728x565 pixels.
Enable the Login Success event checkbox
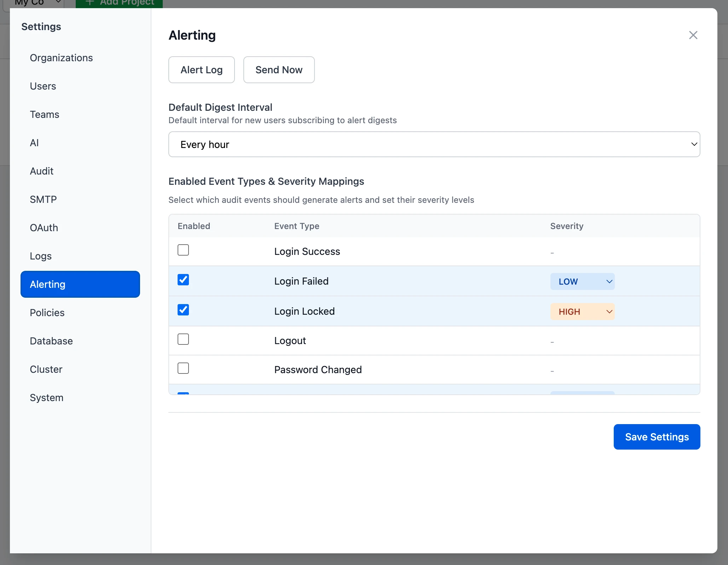pos(183,250)
